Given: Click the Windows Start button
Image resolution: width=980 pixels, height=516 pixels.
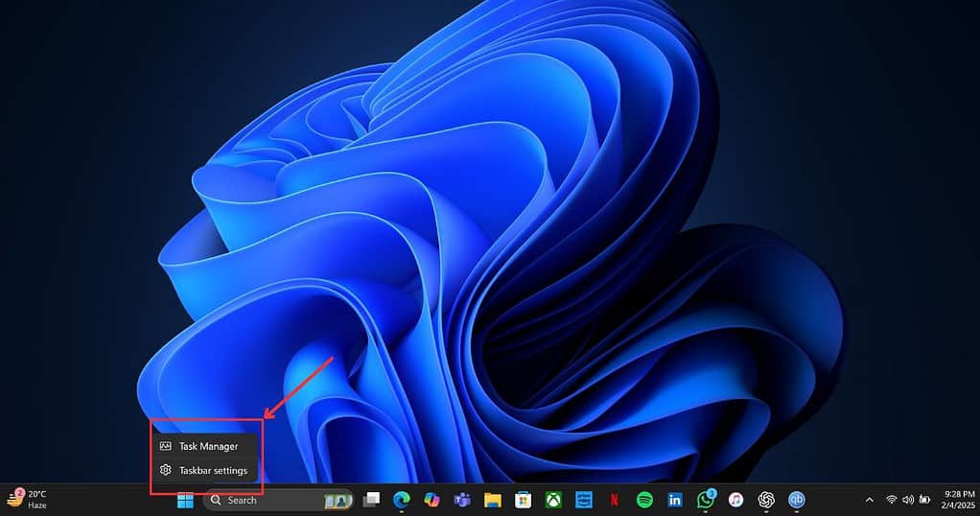Looking at the screenshot, I should click(x=185, y=500).
